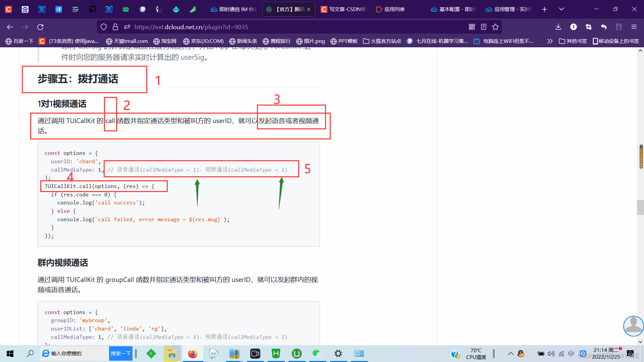Screen dimensions: 644x362
Task: Switch to 应用管理 tab
Action: (508, 9)
